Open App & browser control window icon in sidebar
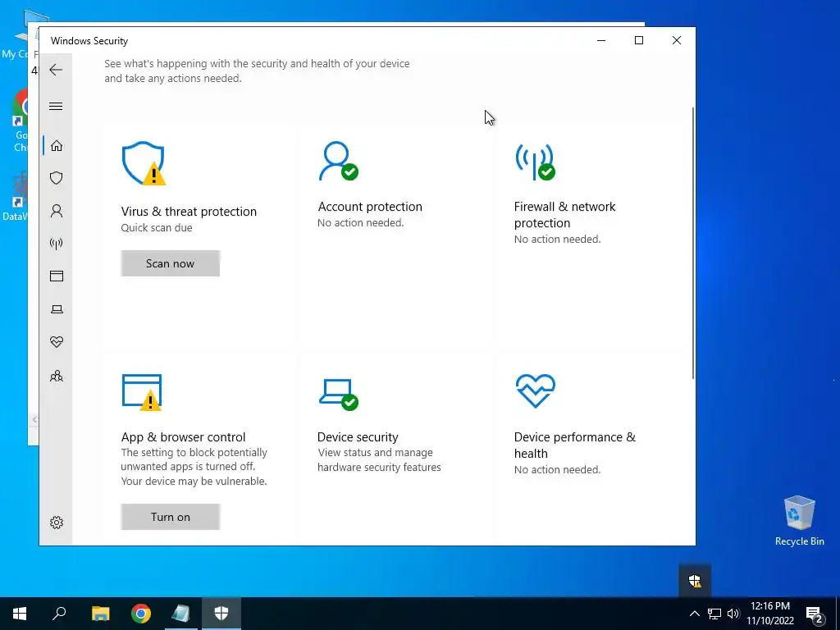The width and height of the screenshot is (840, 630). [x=57, y=276]
